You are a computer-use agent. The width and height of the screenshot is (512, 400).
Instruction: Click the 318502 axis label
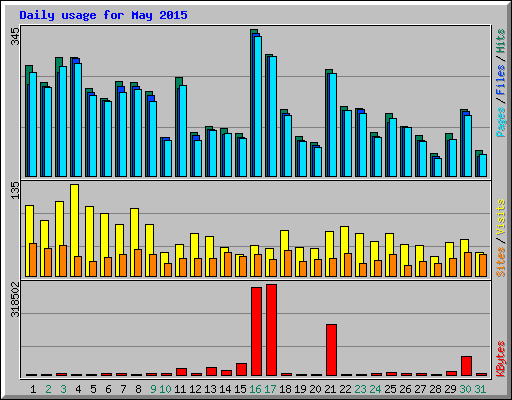point(16,300)
